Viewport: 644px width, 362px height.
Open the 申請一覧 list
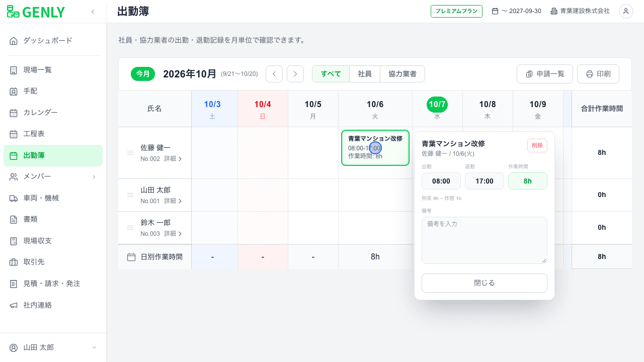tap(545, 74)
